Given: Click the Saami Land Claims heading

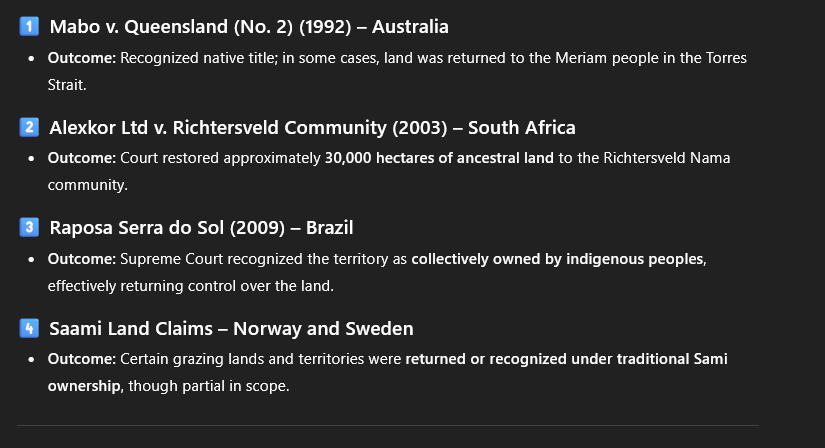Looking at the screenshot, I should 231,329.
